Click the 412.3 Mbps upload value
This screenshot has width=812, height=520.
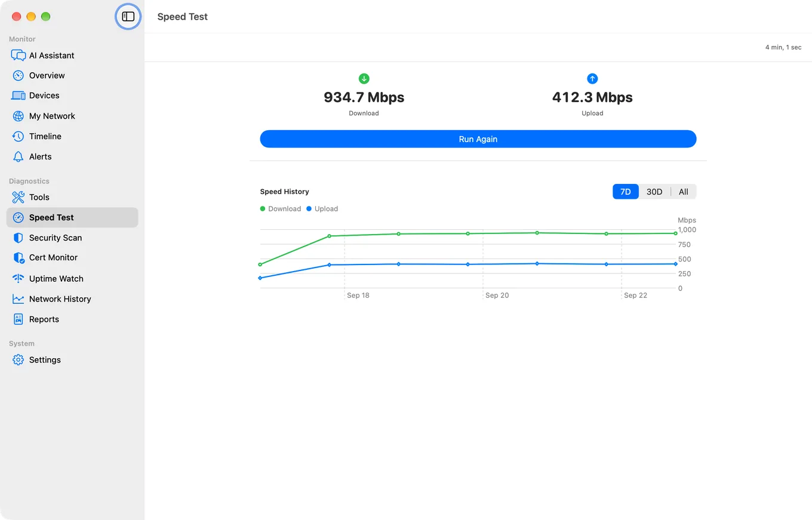click(x=592, y=97)
